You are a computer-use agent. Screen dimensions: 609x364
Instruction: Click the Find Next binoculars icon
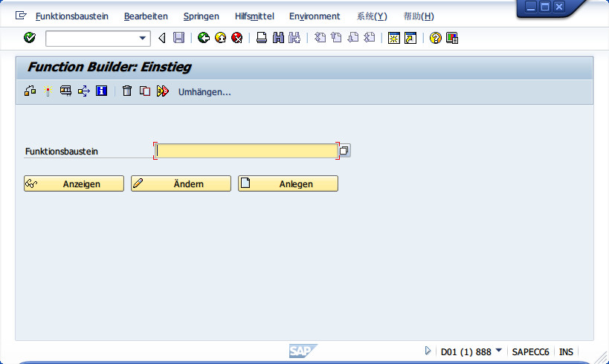[x=294, y=38]
